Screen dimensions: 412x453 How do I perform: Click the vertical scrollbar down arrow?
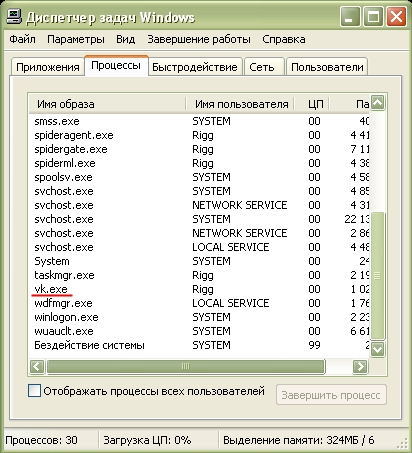(x=378, y=349)
